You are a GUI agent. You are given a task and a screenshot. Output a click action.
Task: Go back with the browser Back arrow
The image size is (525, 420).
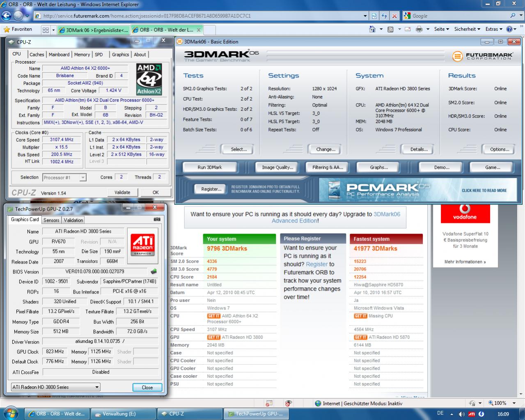6,16
